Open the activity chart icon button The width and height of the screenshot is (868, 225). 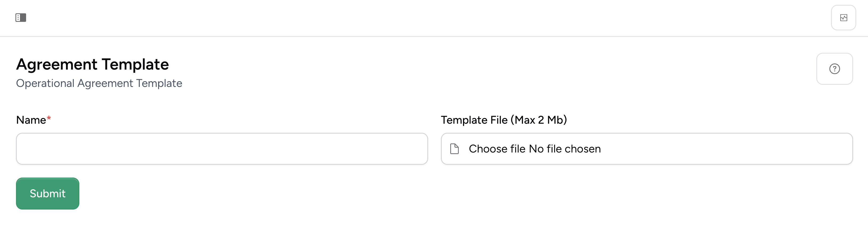844,18
